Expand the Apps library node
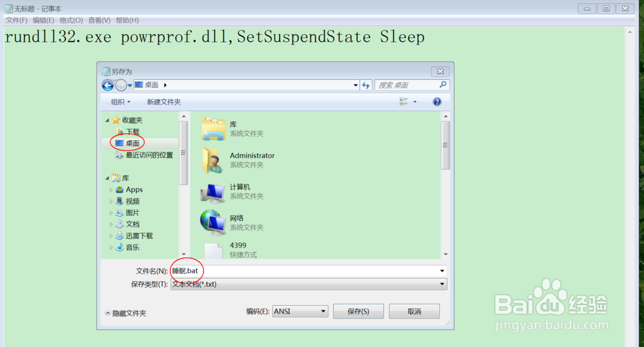Viewport: 644px width, 347px height. click(111, 190)
